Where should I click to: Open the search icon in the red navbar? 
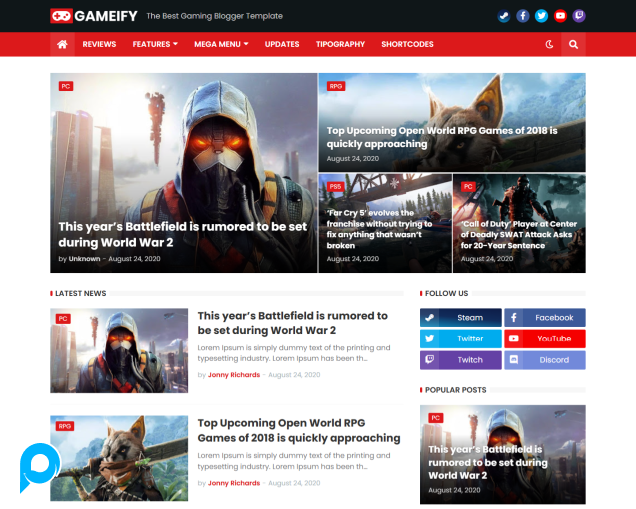point(573,44)
